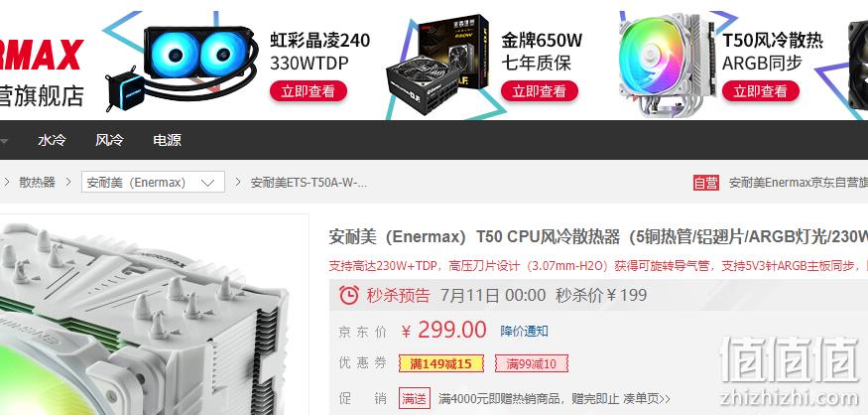Click the red 自营 self-operated badge
Screen dimensions: 868x415
pyautogui.click(x=705, y=183)
